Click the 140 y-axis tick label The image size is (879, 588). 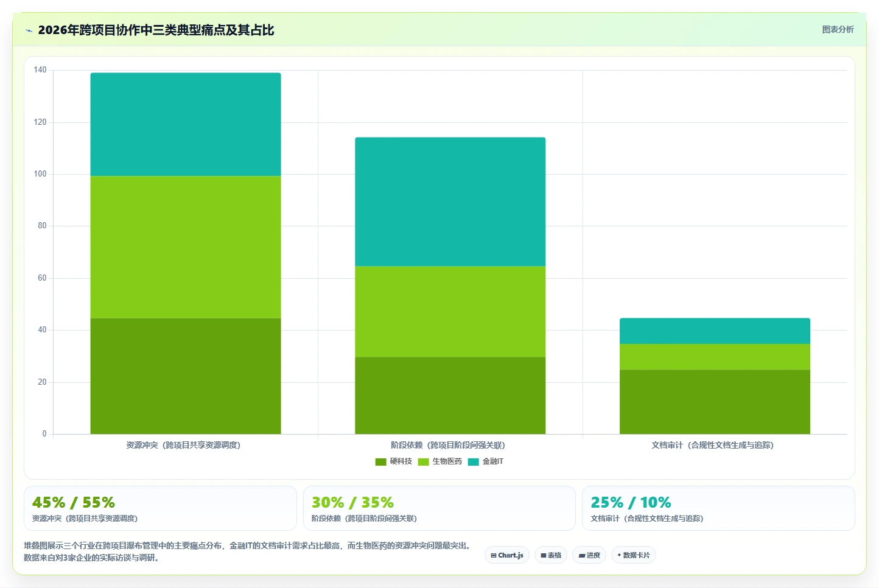point(40,70)
